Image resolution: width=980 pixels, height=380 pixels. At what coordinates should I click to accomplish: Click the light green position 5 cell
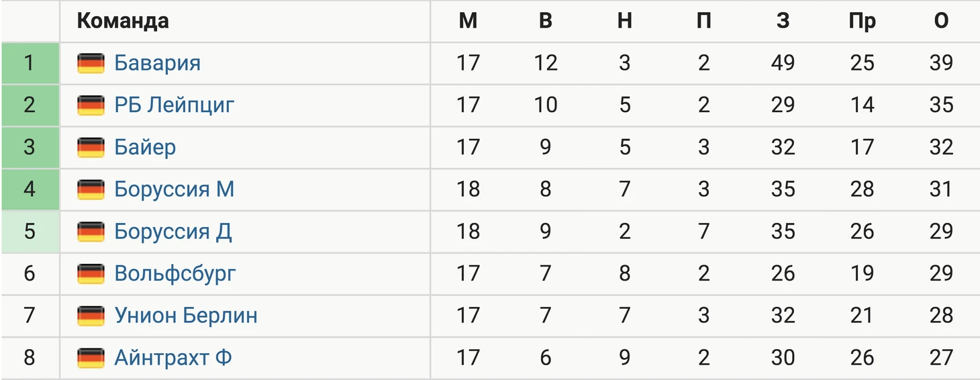(30, 232)
